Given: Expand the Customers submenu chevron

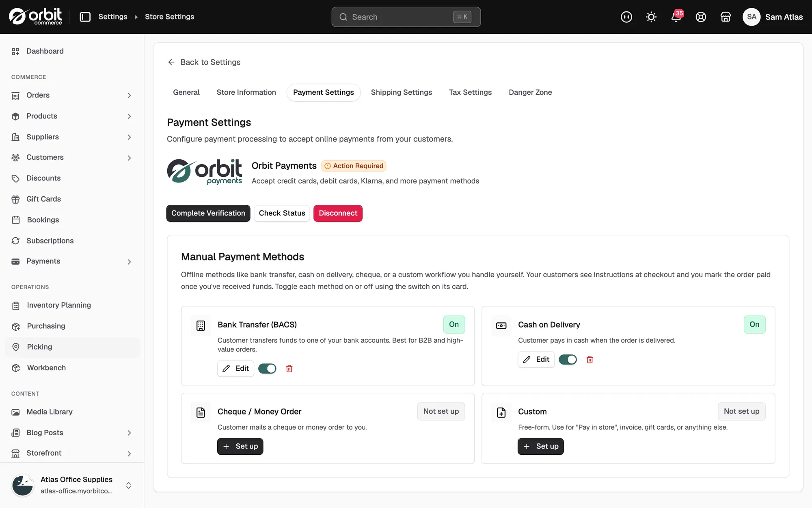Looking at the screenshot, I should click(129, 158).
